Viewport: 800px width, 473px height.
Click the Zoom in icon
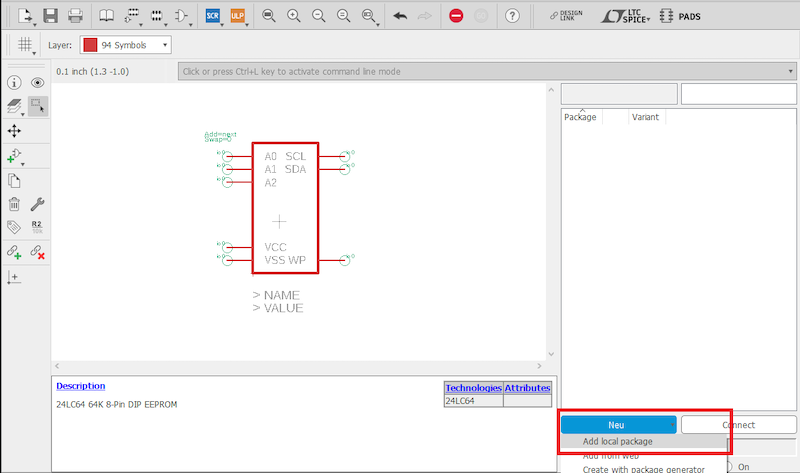click(293, 16)
